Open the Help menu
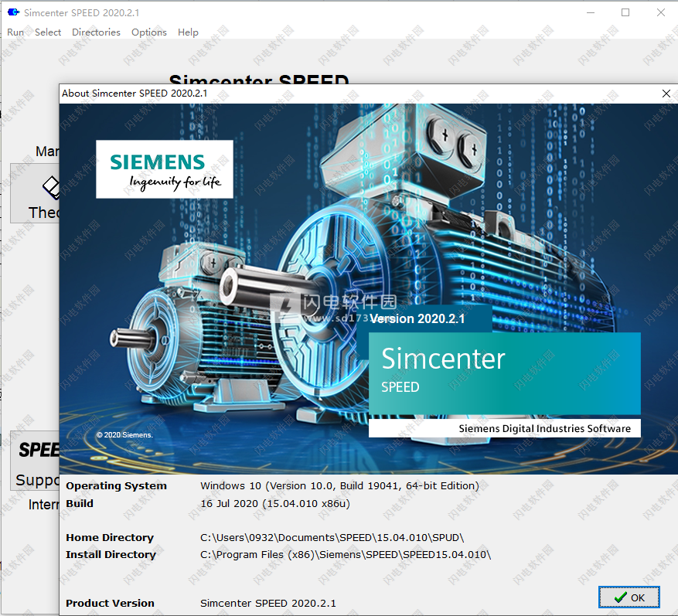The height and width of the screenshot is (616, 678). [x=188, y=32]
